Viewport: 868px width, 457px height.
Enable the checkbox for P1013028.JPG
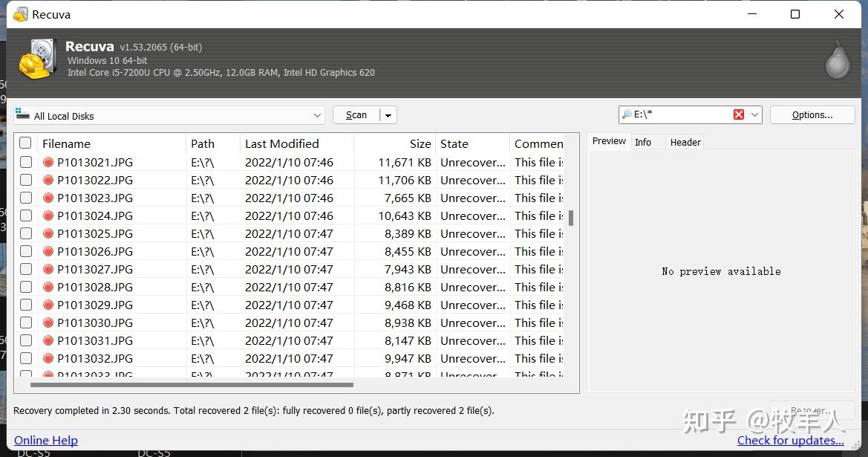click(25, 287)
